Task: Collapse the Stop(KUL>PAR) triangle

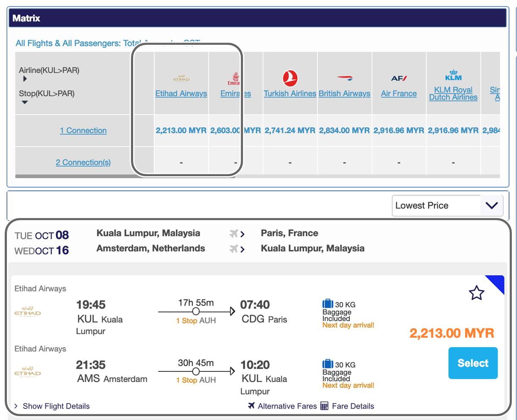Action: click(25, 102)
